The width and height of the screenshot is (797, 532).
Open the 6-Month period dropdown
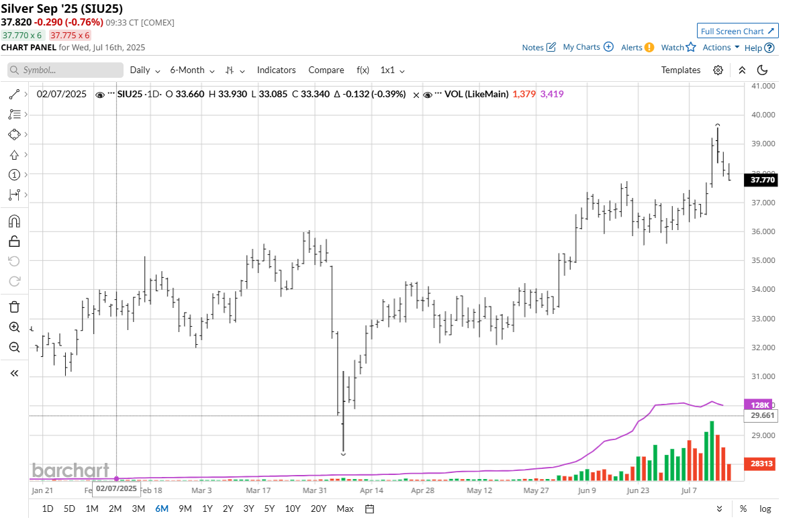tap(192, 70)
